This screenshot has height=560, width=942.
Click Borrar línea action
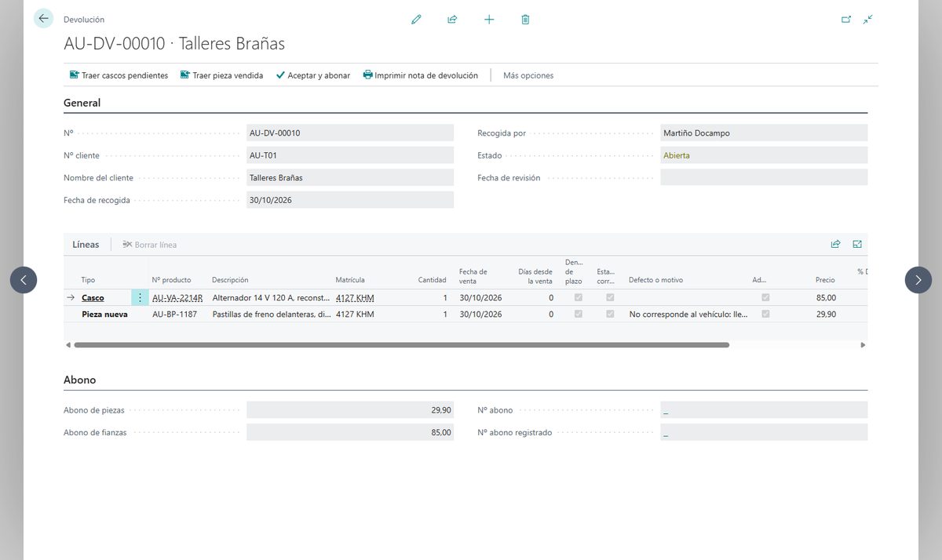pos(150,245)
